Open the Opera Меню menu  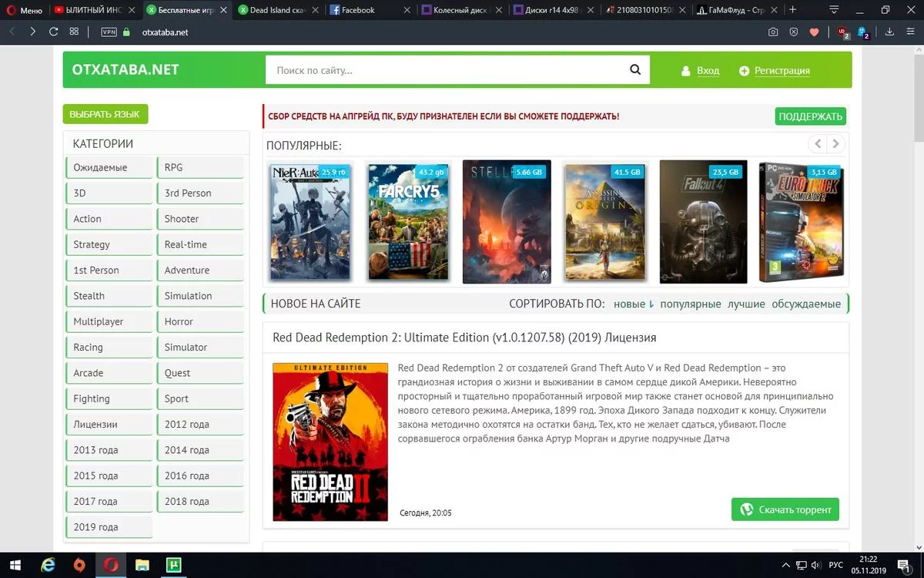24,10
